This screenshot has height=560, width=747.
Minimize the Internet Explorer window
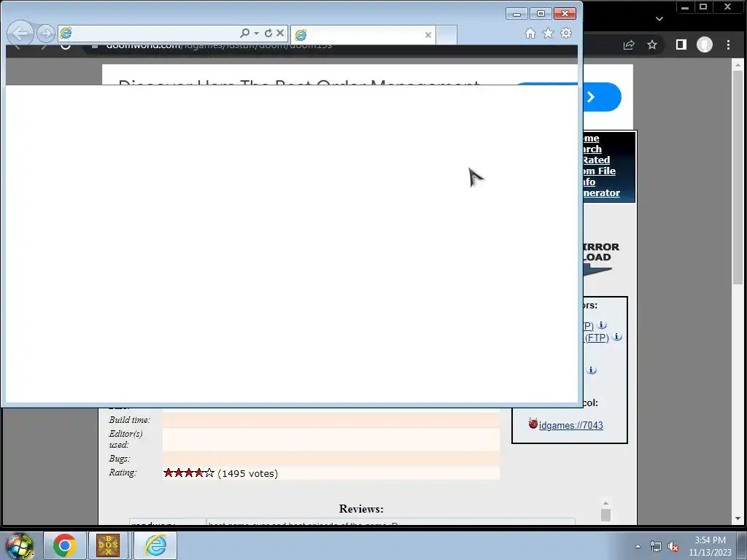coord(516,14)
